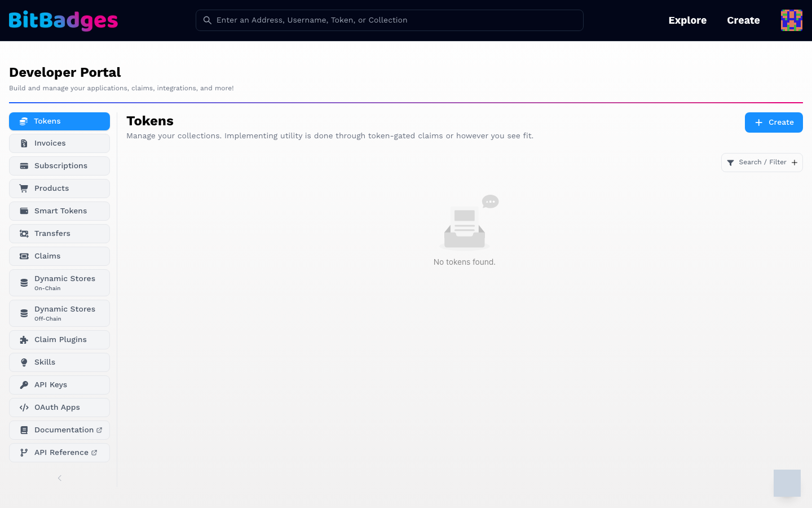The width and height of the screenshot is (812, 508).
Task: Click the Transfers icon in sidebar
Action: coord(24,234)
